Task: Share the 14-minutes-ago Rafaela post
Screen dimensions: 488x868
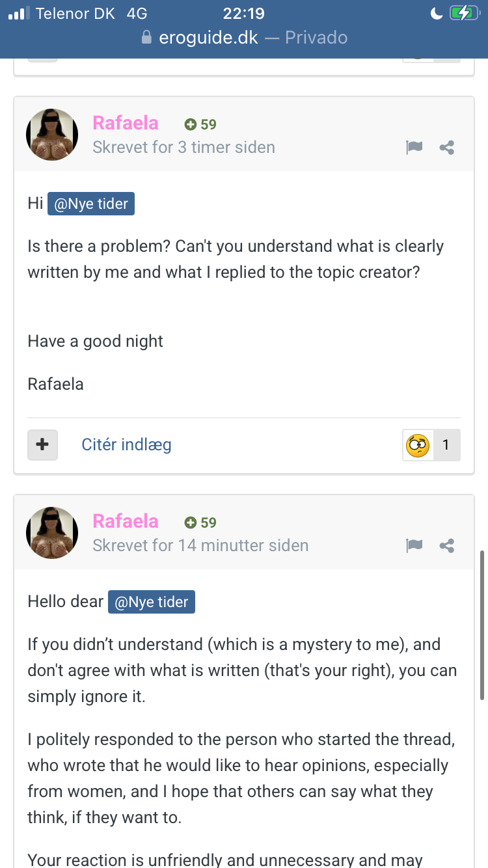Action: [447, 546]
